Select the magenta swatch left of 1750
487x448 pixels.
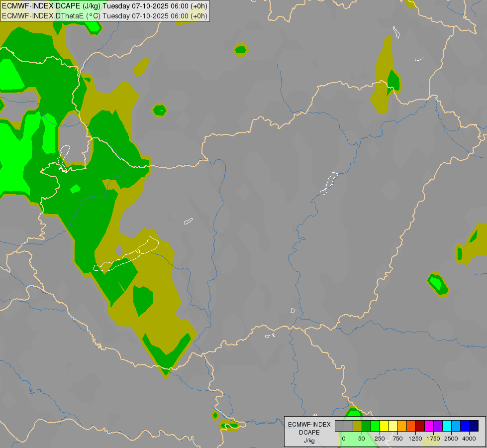pos(429,426)
